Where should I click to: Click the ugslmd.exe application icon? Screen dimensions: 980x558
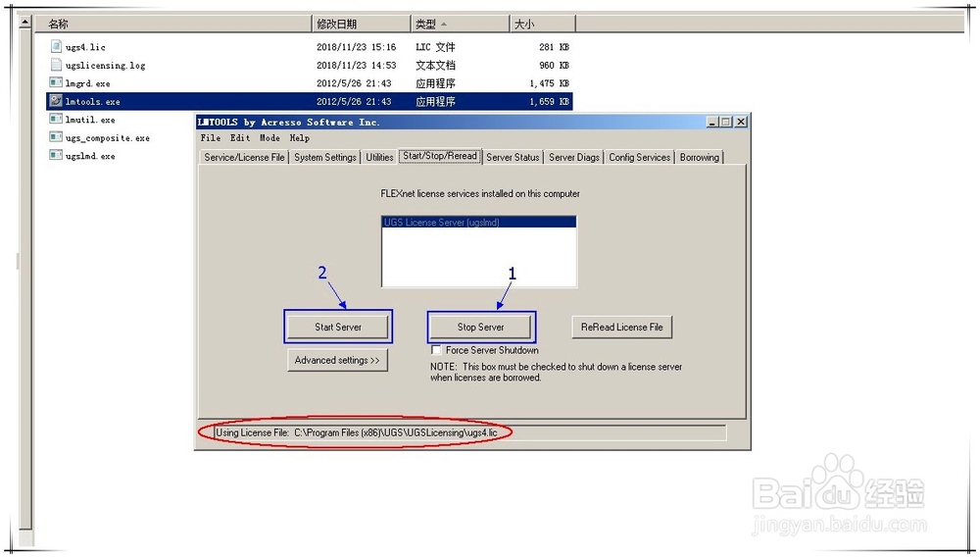pos(56,155)
